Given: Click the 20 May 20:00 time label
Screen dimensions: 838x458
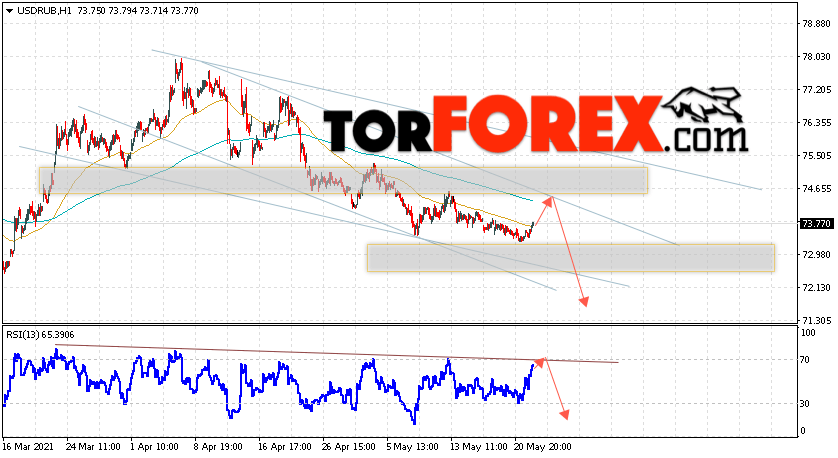Looking at the screenshot, I should click(542, 446).
